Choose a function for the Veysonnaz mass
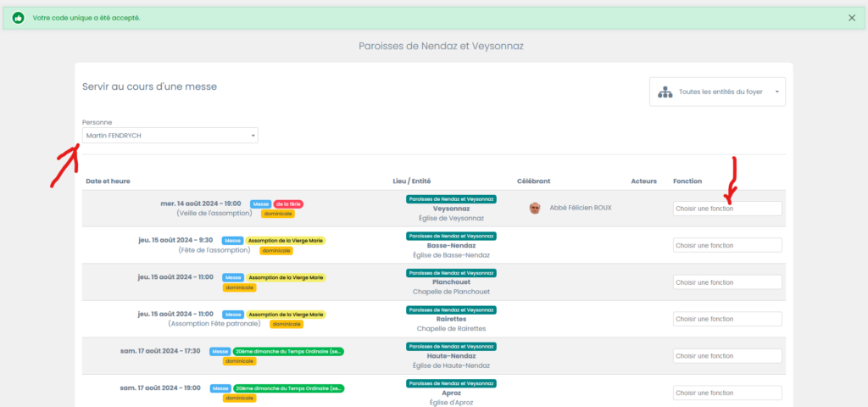Viewport: 868px width, 407px height. (x=727, y=209)
